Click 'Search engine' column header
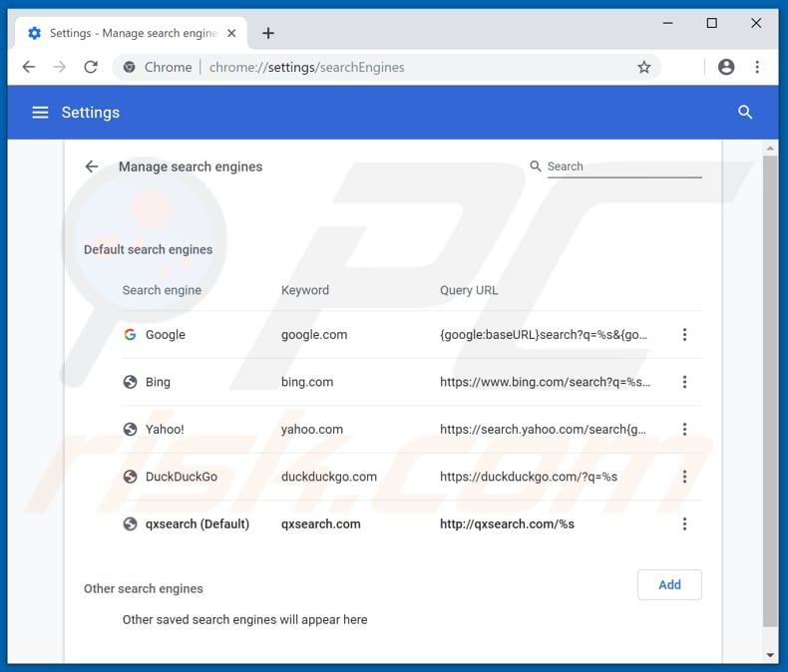788x672 pixels. [162, 290]
